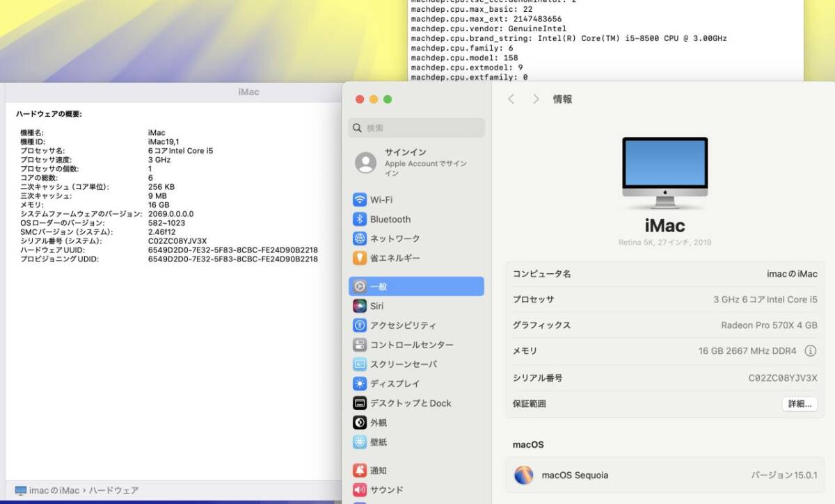Click the SMC version 2.46f12 value
The height and width of the screenshot is (504, 835).
coord(162,232)
